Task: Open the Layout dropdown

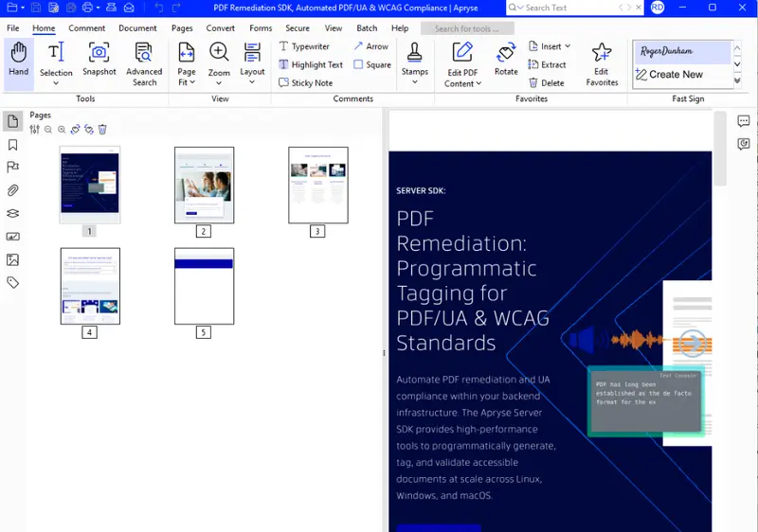Action: click(252, 82)
